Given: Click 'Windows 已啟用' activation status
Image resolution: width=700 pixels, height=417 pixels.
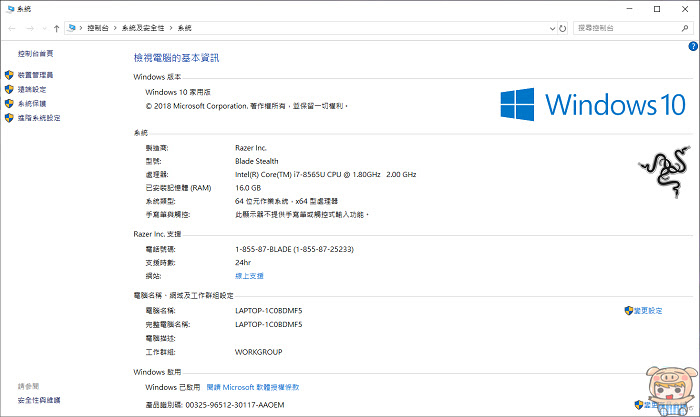Looking at the screenshot, I should (173, 387).
